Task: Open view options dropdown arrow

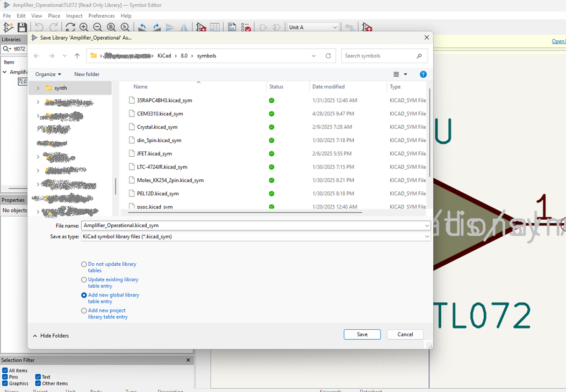Action: point(405,74)
